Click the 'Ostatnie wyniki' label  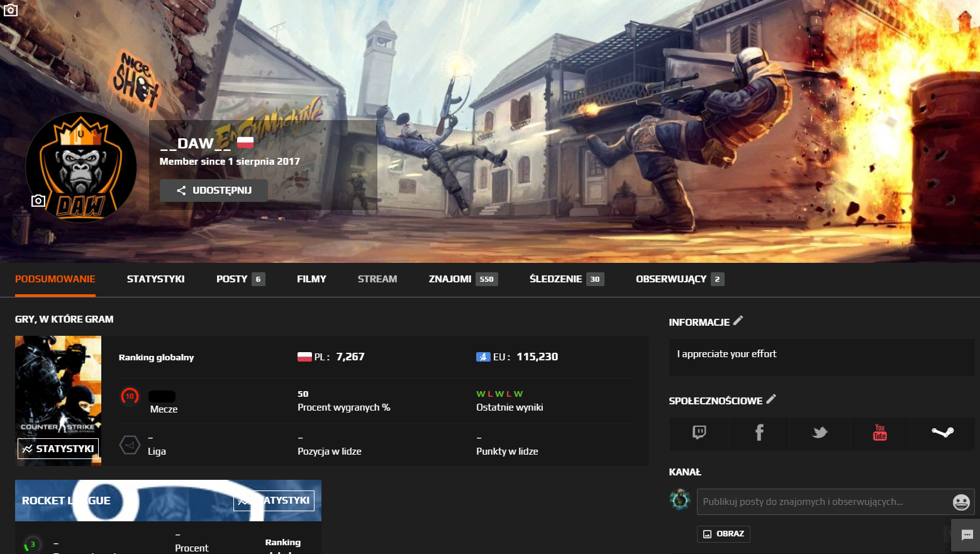point(509,407)
